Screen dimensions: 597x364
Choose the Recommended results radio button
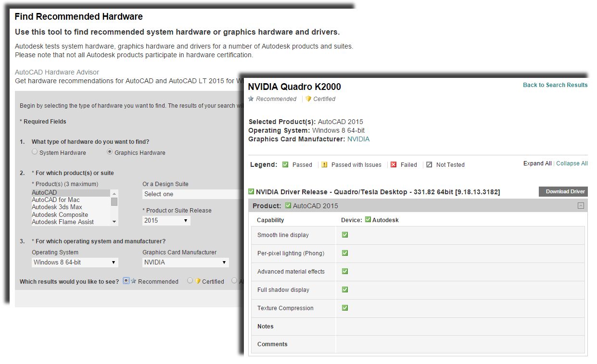pyautogui.click(x=127, y=281)
